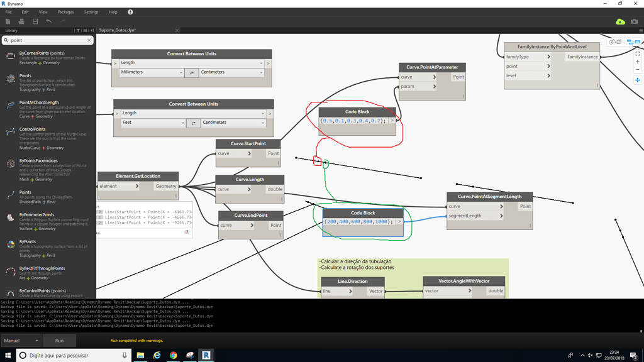Click the Undo arrow in the toolbar
The width and height of the screenshot is (644, 362).
point(49,21)
